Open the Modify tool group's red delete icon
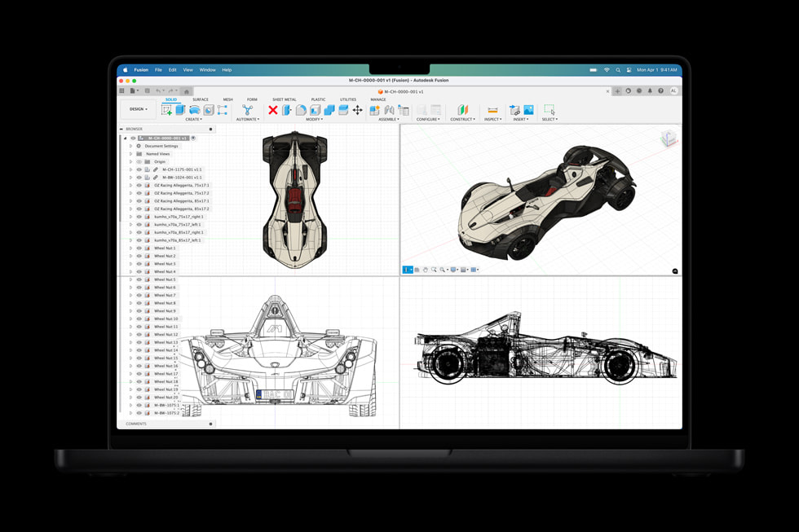799x532 pixels. click(x=272, y=110)
